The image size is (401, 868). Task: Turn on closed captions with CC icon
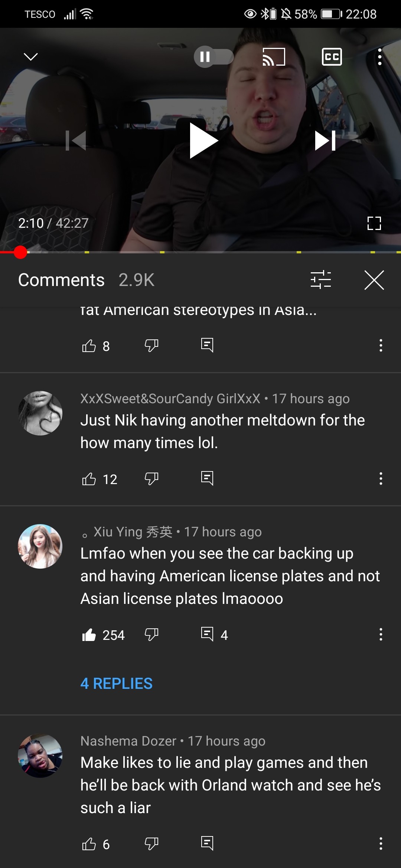tap(332, 57)
